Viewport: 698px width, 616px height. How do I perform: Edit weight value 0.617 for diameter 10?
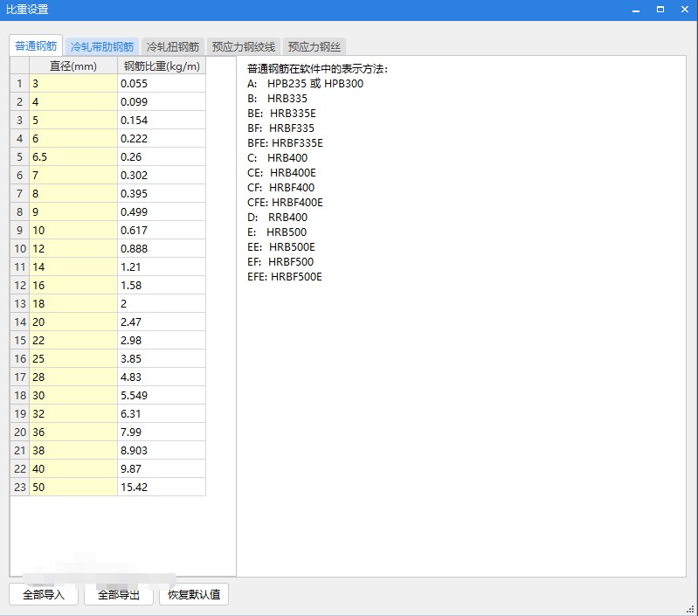coord(162,230)
